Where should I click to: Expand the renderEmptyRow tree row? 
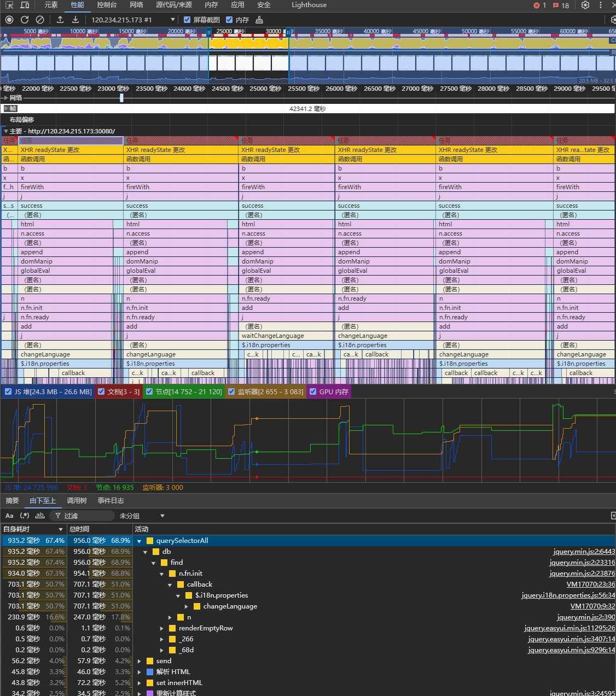(x=162, y=628)
